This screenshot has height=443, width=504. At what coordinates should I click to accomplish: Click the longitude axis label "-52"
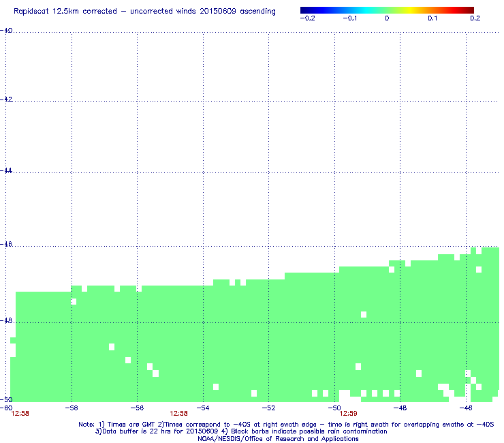(x=269, y=408)
